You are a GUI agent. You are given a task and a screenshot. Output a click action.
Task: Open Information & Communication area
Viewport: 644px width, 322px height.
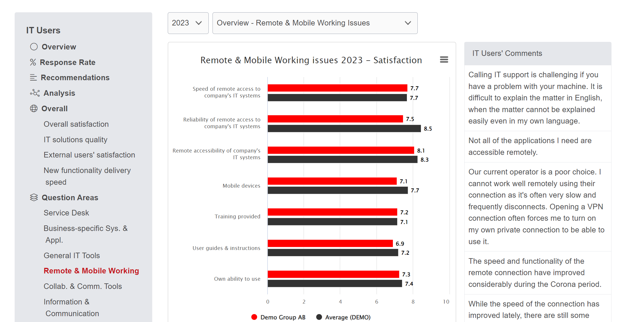coord(71,308)
